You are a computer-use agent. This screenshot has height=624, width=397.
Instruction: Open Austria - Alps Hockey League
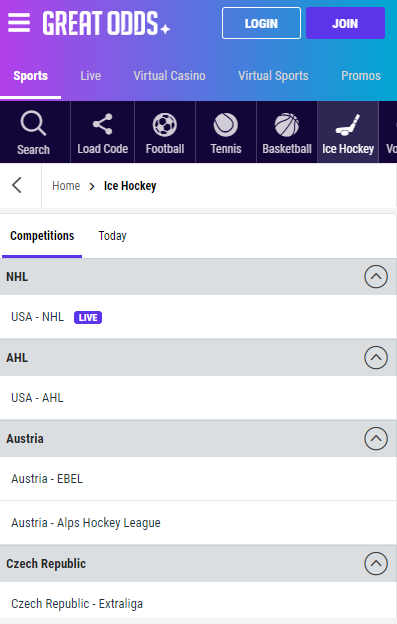tap(198, 523)
